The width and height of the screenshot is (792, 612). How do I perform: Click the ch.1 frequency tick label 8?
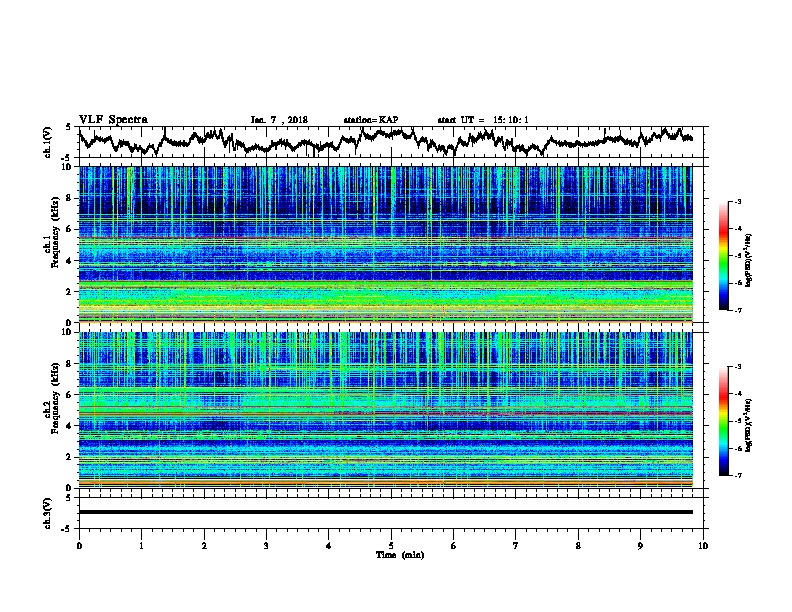click(x=70, y=198)
